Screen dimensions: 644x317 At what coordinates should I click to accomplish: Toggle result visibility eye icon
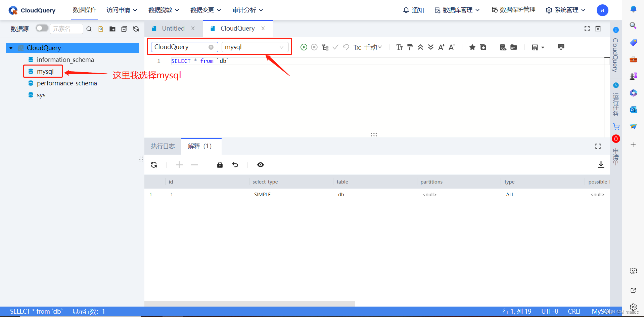click(x=261, y=165)
